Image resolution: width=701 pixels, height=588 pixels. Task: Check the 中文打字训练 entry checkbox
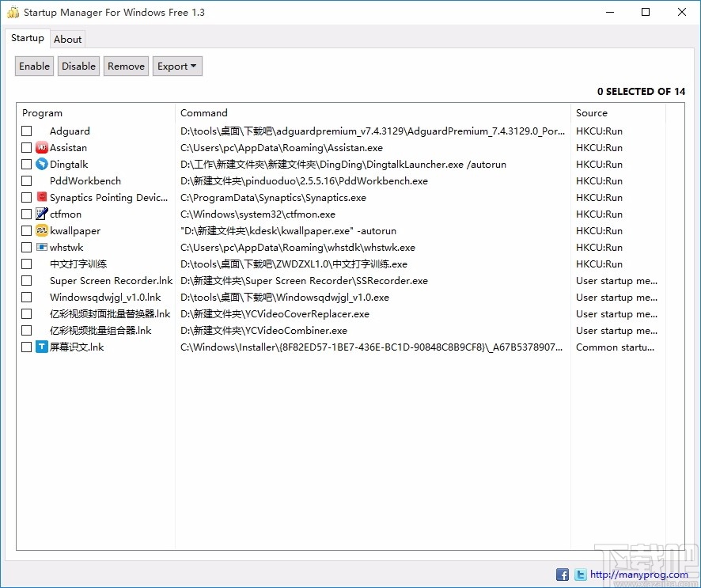coord(26,264)
